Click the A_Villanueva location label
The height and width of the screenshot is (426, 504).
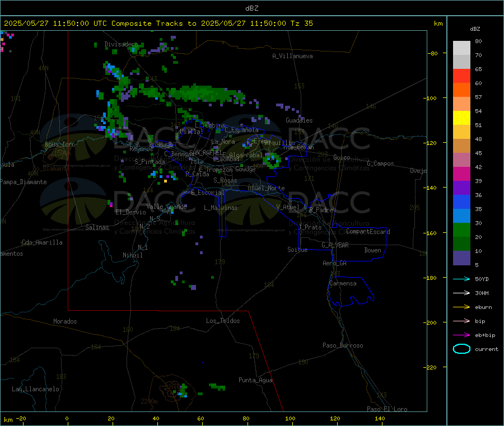tap(292, 56)
